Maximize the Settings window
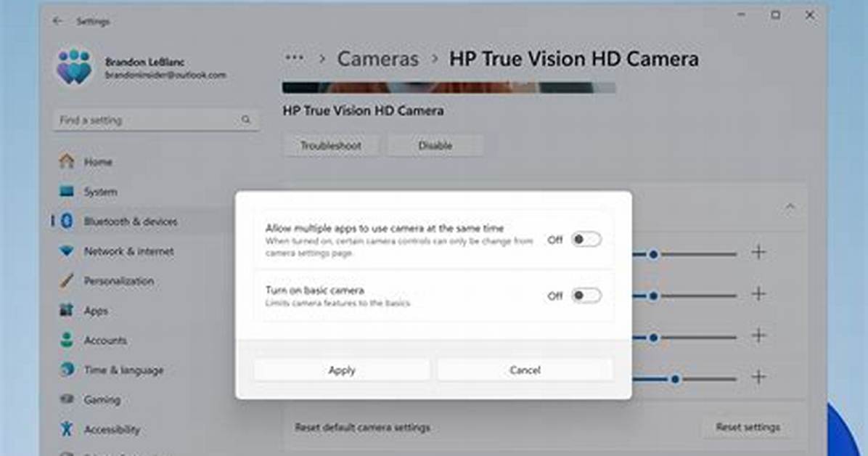Screen dimensions: 868x456 point(776,15)
